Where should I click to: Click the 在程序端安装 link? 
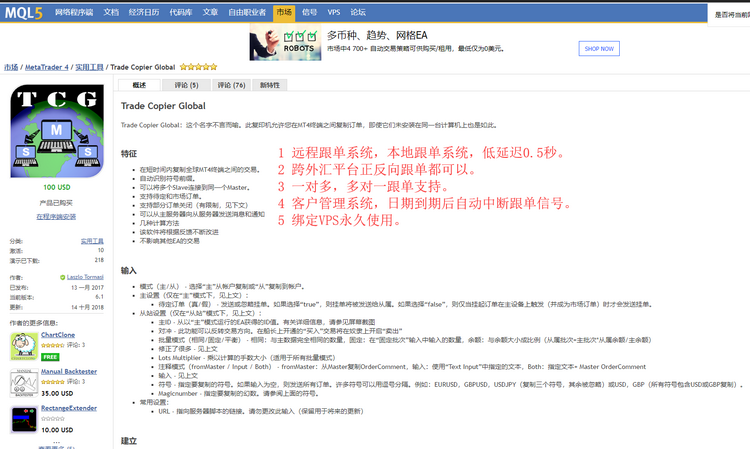pos(56,217)
